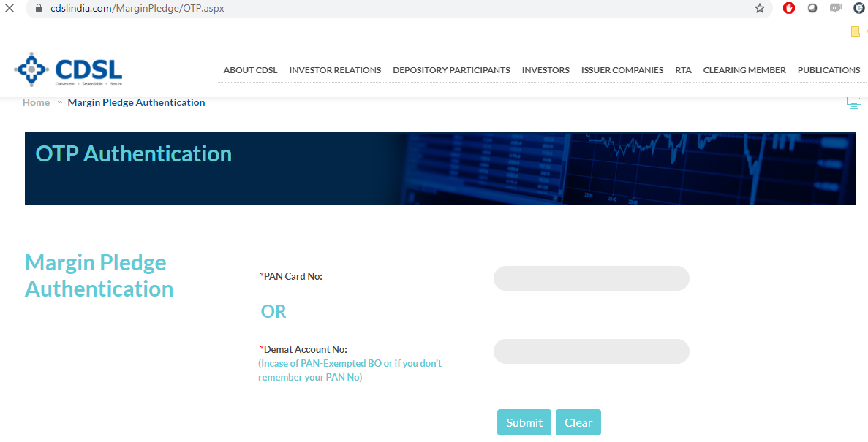Open the ISSUER COMPANIES menu

(622, 70)
